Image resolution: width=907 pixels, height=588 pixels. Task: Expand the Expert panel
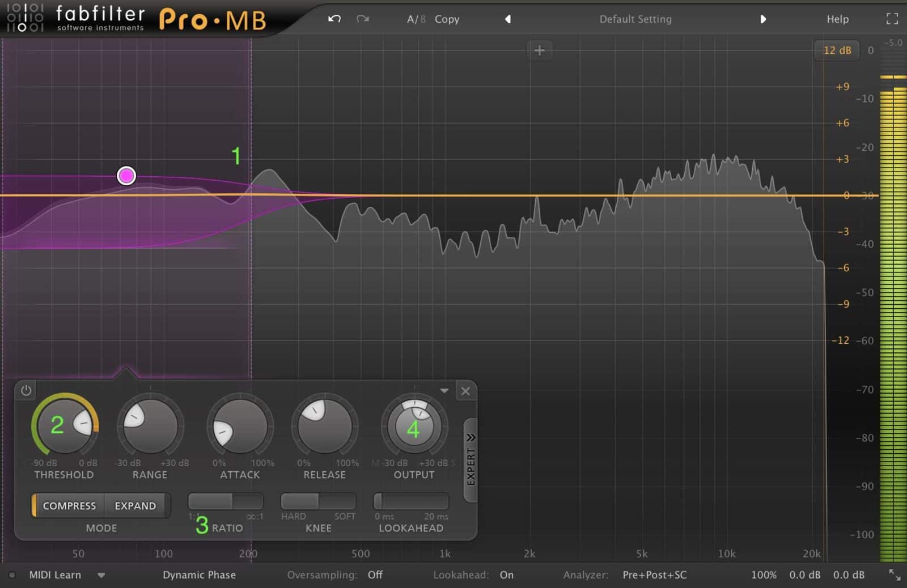click(x=471, y=460)
